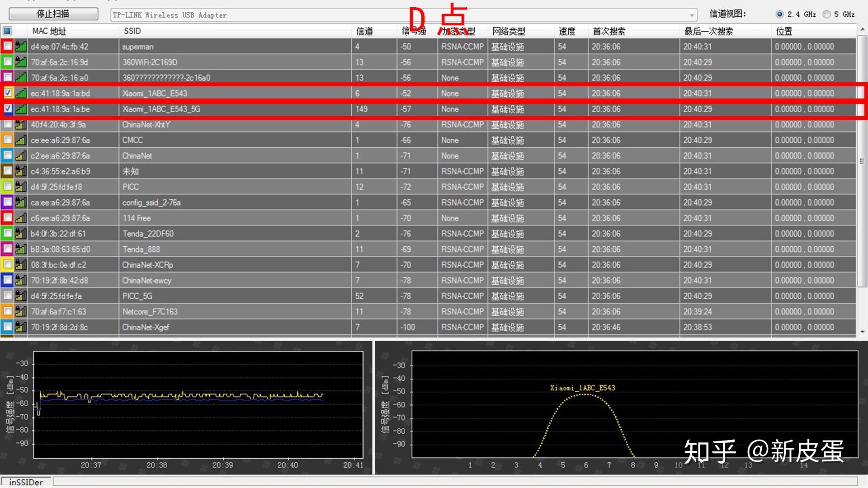
Task: Click signal icon for ChinaNet-Xgef row
Action: tap(21, 327)
